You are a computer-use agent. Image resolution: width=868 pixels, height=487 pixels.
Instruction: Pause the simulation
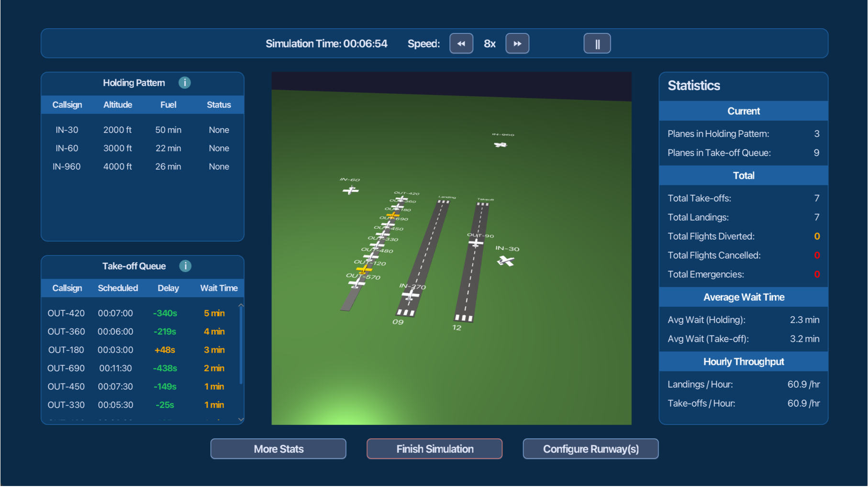[x=597, y=44]
